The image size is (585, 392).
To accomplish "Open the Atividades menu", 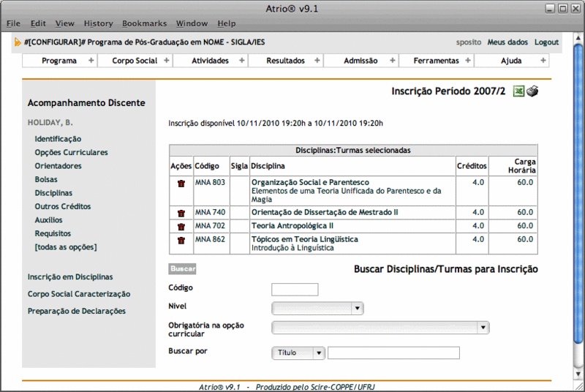I will (210, 61).
